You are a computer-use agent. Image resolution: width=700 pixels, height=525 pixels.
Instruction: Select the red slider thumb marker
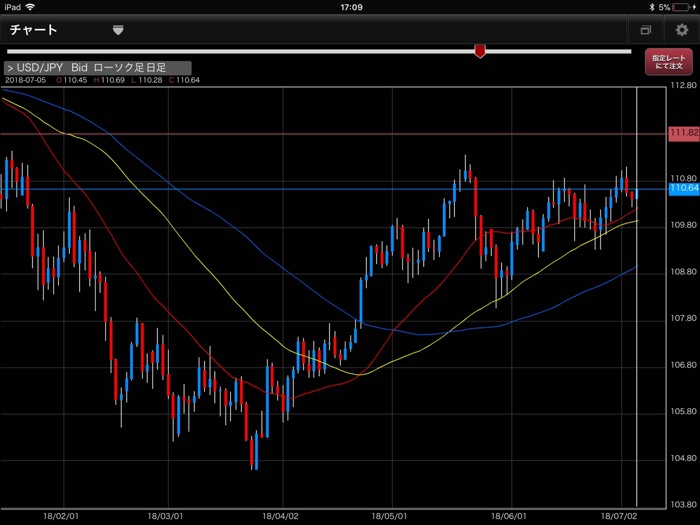tap(480, 51)
